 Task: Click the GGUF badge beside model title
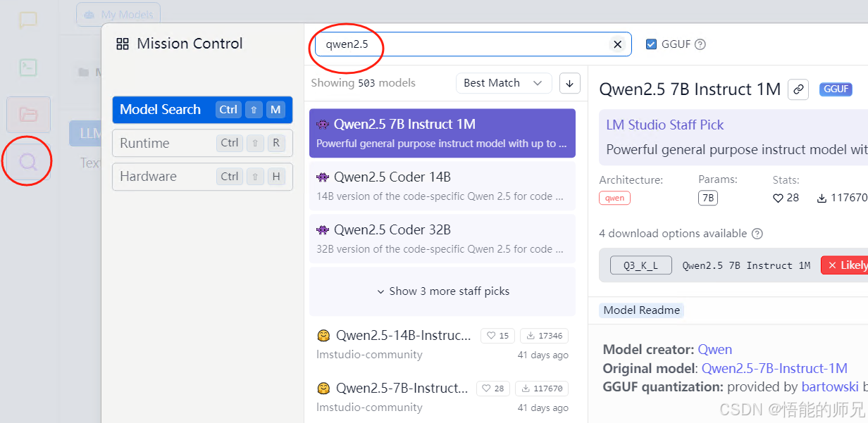[836, 89]
